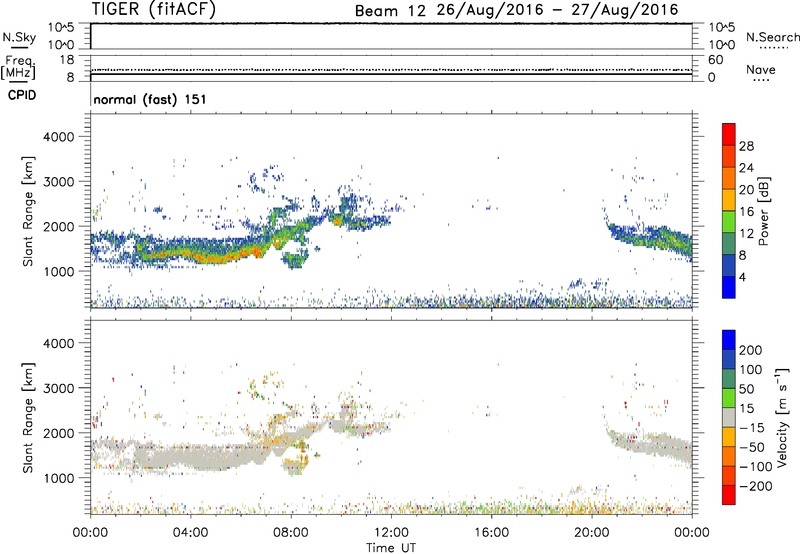Screen dimensions: 800x554
Task: Click the '4' Power colorbar value
Action: pos(742,277)
